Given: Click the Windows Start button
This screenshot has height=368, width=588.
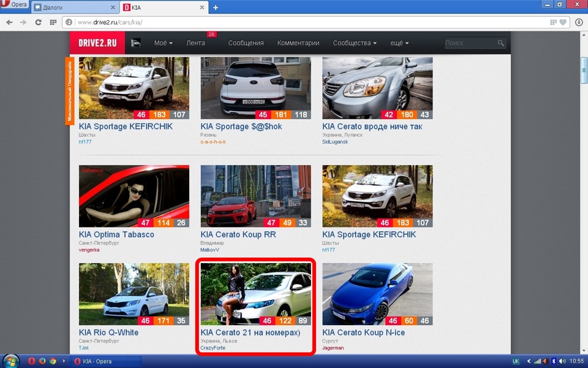Looking at the screenshot, I should tap(11, 361).
